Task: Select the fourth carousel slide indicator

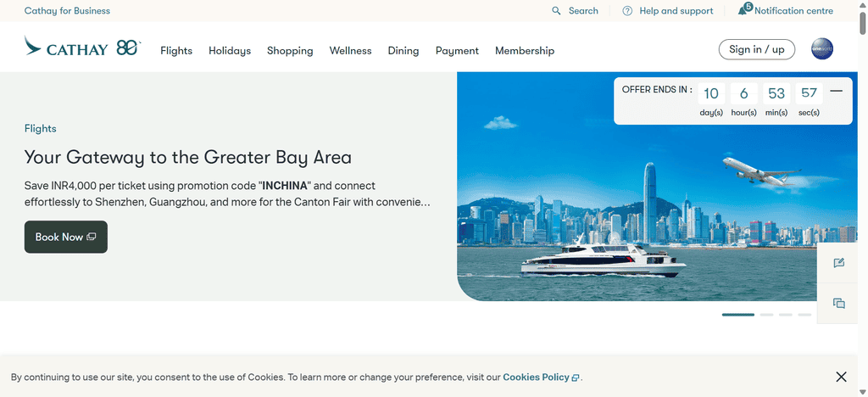Action: pos(804,315)
